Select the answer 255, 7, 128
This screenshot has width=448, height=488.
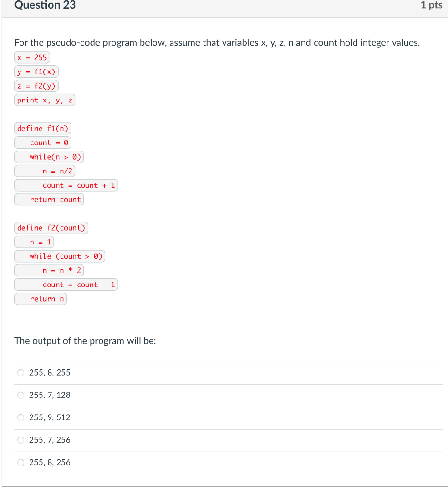pos(21,395)
